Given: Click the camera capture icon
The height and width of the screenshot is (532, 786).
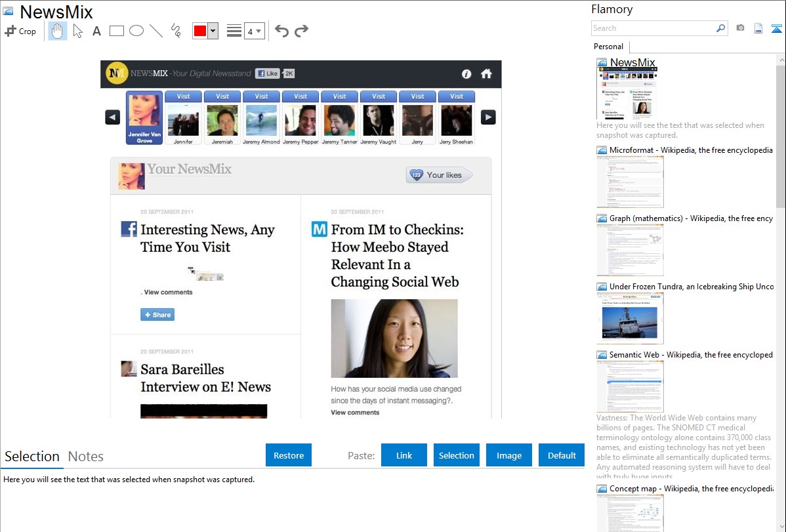Looking at the screenshot, I should (x=740, y=28).
